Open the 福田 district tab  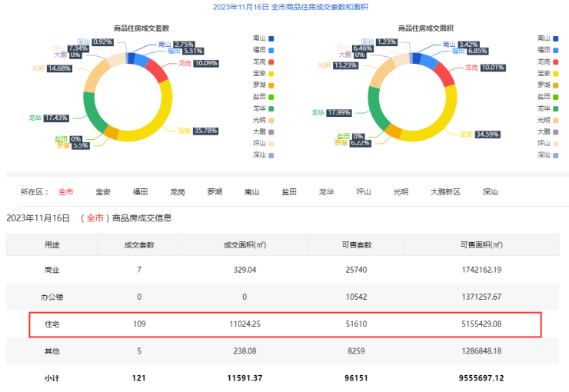[x=140, y=192]
